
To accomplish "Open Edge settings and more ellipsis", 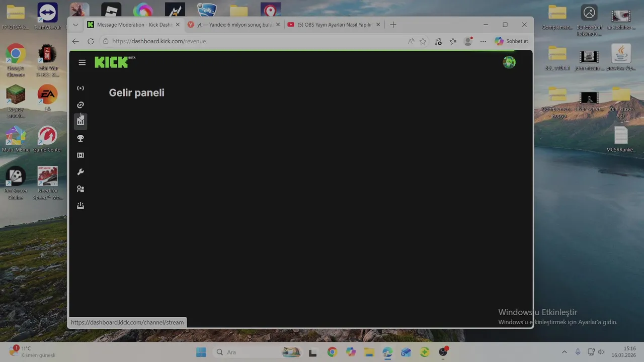I will click(484, 41).
